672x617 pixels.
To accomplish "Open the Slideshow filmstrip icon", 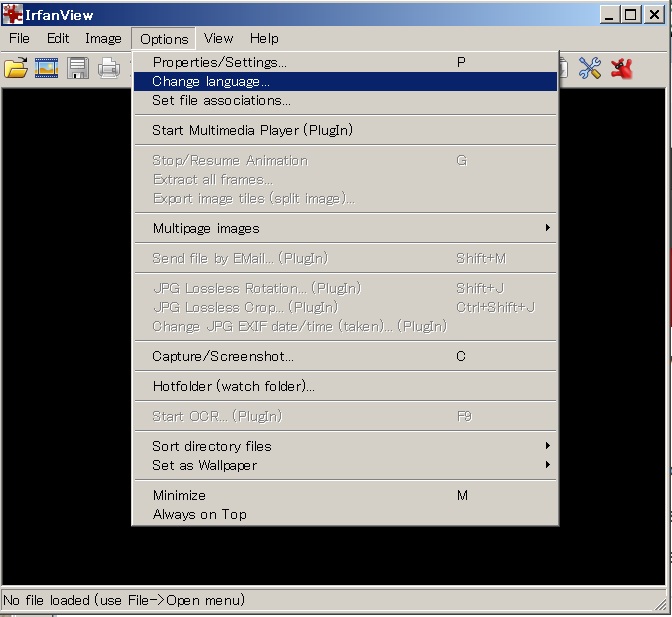I will [x=47, y=68].
